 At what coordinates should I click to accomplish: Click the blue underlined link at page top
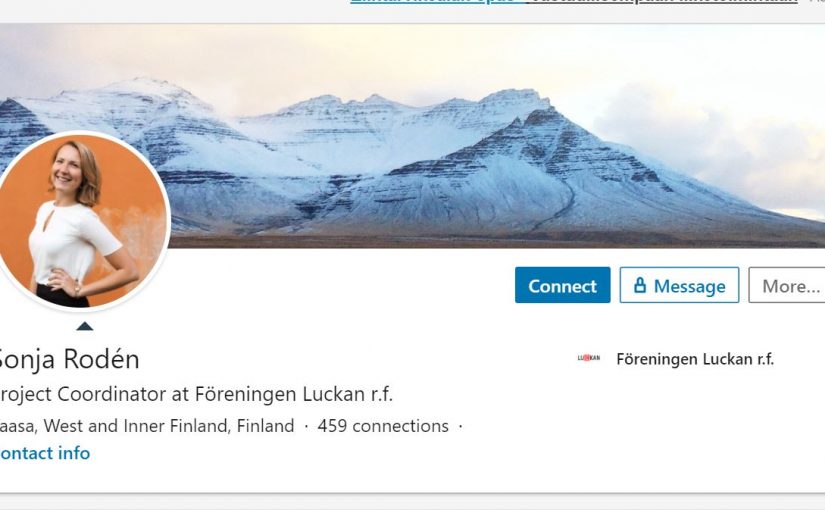tap(436, 2)
